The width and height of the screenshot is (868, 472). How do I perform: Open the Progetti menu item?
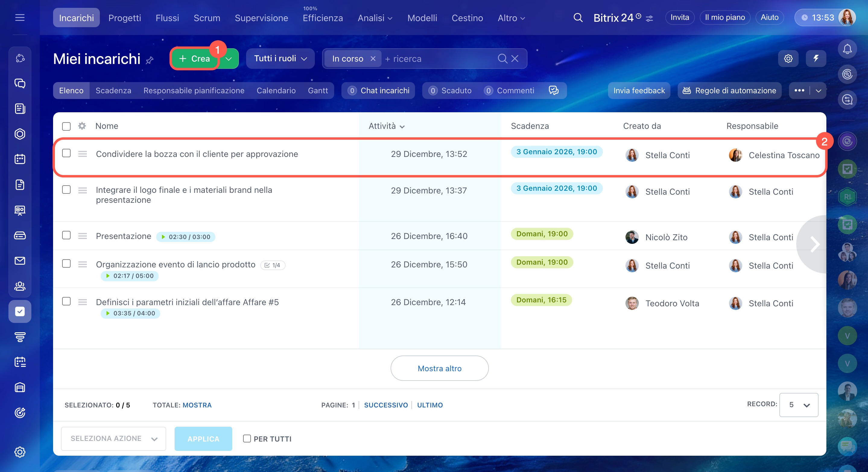[x=124, y=18]
